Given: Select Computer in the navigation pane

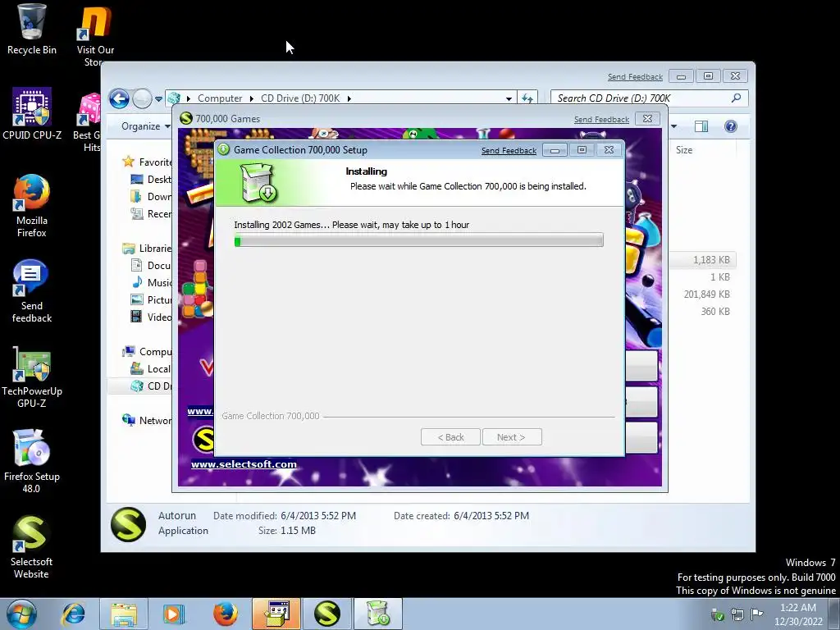Looking at the screenshot, I should pos(147,351).
